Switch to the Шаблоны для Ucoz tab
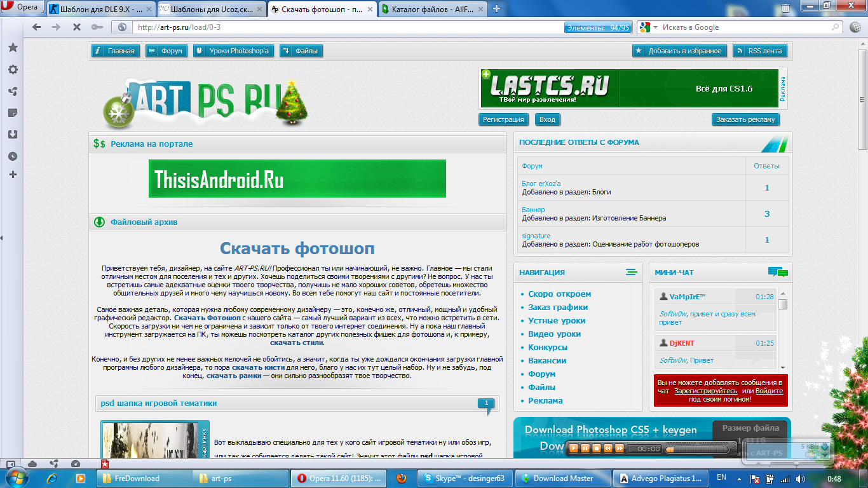This screenshot has height=488, width=868. [x=210, y=9]
